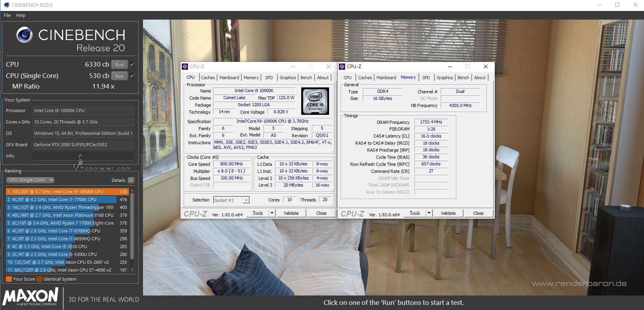This screenshot has height=310, width=644.
Task: Switch to Mainboard tab in left CPU-Z
Action: [x=229, y=78]
